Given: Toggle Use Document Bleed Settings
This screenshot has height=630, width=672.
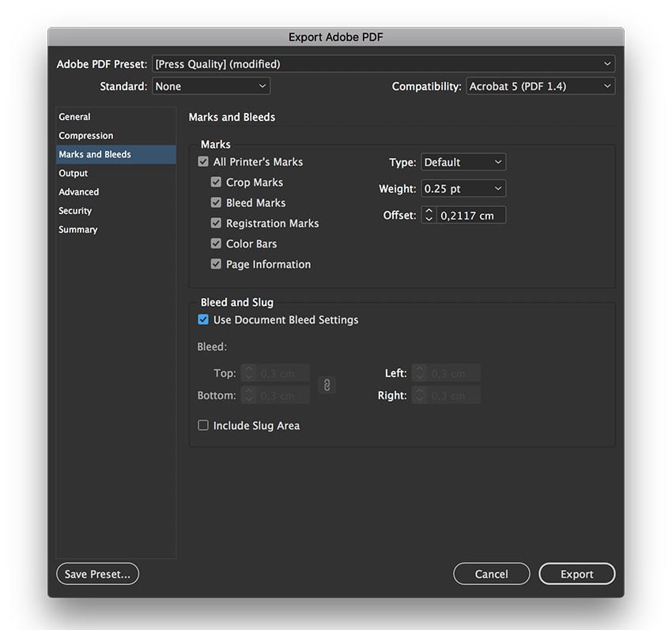Looking at the screenshot, I should coord(203,319).
